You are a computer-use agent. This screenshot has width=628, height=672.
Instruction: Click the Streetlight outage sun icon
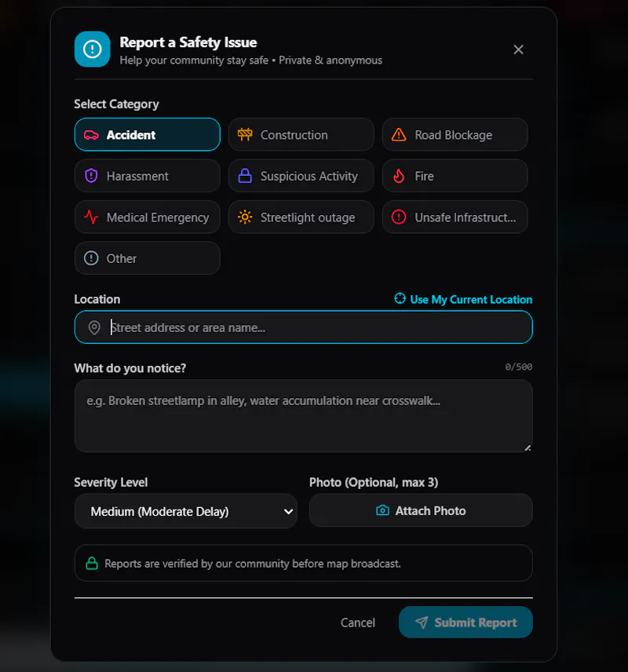pos(245,217)
